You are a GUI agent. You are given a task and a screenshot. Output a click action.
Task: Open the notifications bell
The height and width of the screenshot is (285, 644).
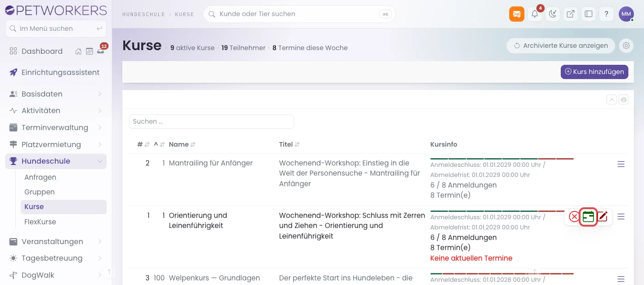point(535,14)
